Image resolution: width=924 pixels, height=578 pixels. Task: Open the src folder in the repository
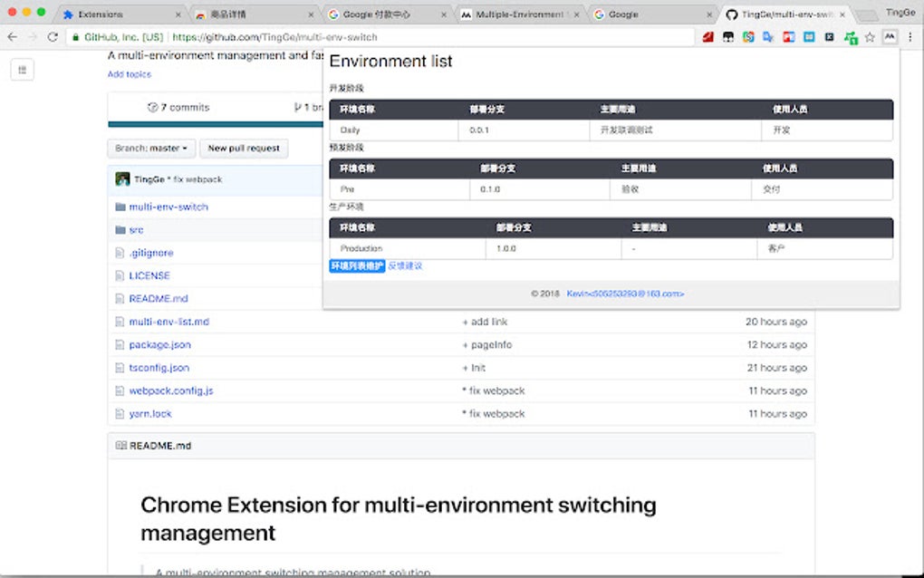136,229
